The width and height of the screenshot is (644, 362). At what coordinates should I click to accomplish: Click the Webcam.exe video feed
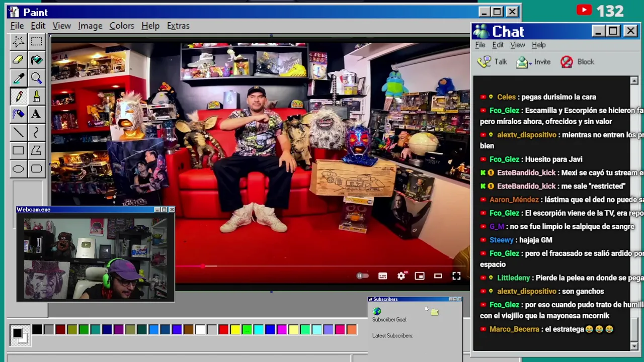click(96, 257)
